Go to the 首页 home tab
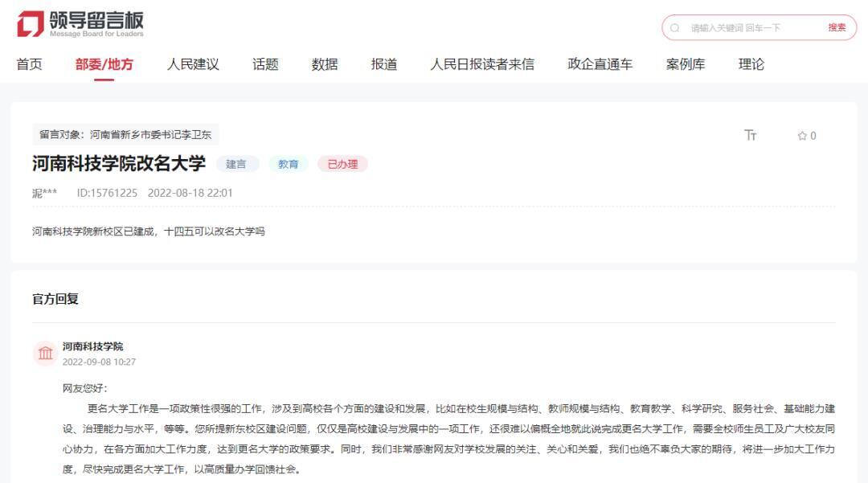The image size is (868, 483). pyautogui.click(x=30, y=64)
